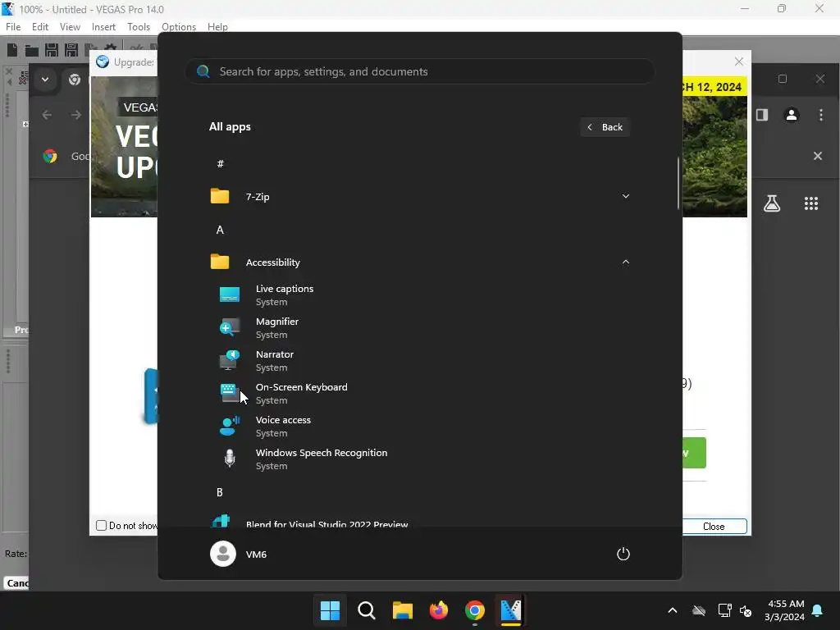Viewport: 840px width, 630px height.
Task: Open the File menu in VEGAS Pro
Action: 13,27
